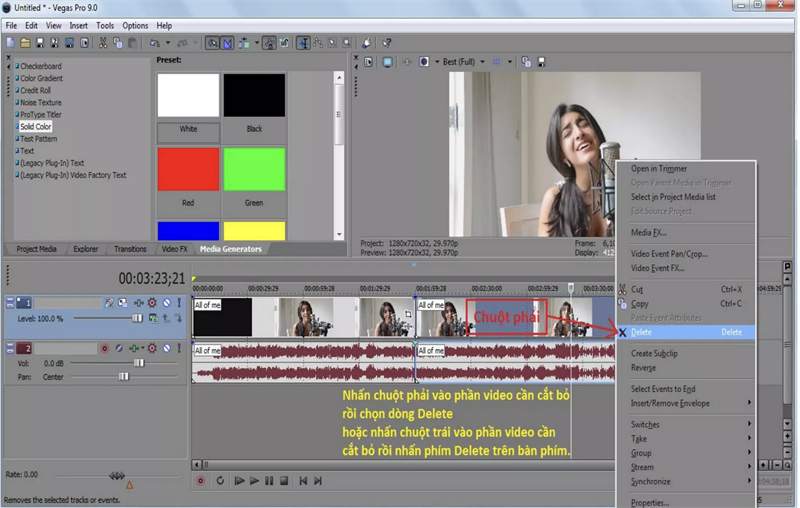Image resolution: width=800 pixels, height=508 pixels.
Task: Open the Tools menu
Action: pyautogui.click(x=105, y=26)
